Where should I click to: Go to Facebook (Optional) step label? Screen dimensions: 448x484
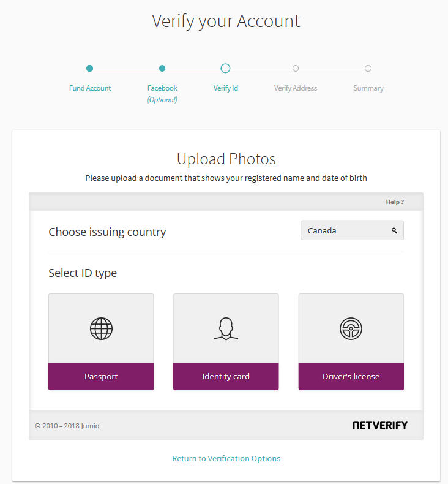coord(162,94)
